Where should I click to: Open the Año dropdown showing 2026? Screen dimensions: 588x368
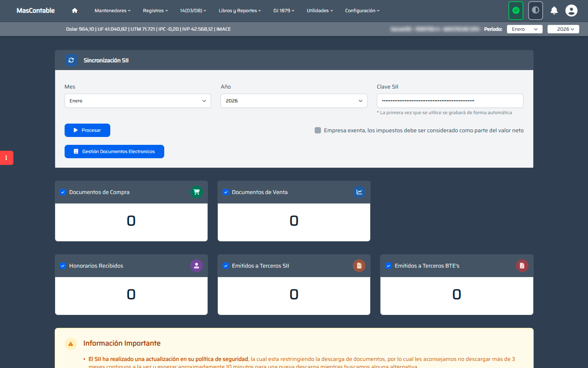click(294, 101)
